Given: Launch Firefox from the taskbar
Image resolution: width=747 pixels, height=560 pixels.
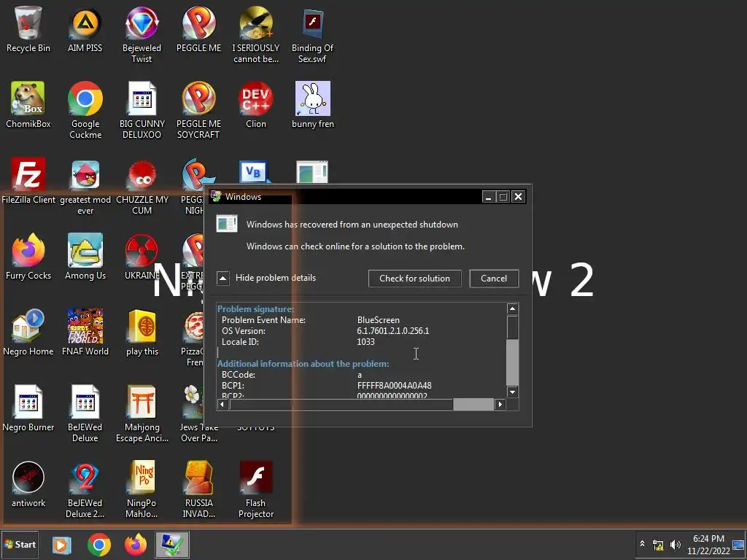Looking at the screenshot, I should 136,545.
